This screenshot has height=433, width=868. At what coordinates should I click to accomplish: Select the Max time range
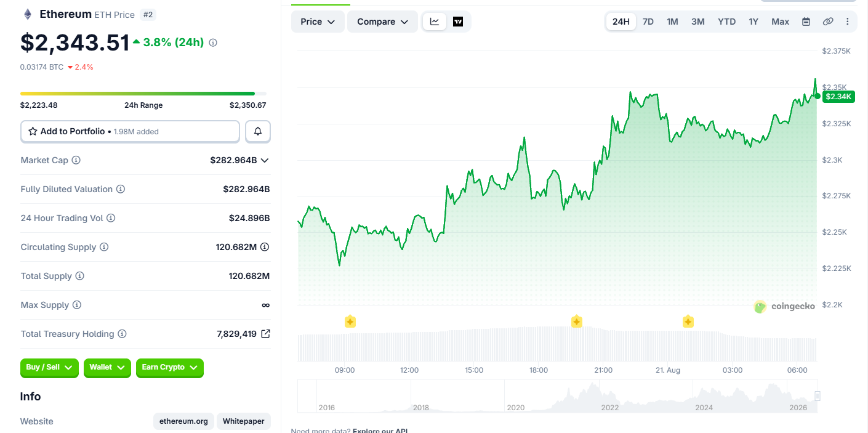780,22
